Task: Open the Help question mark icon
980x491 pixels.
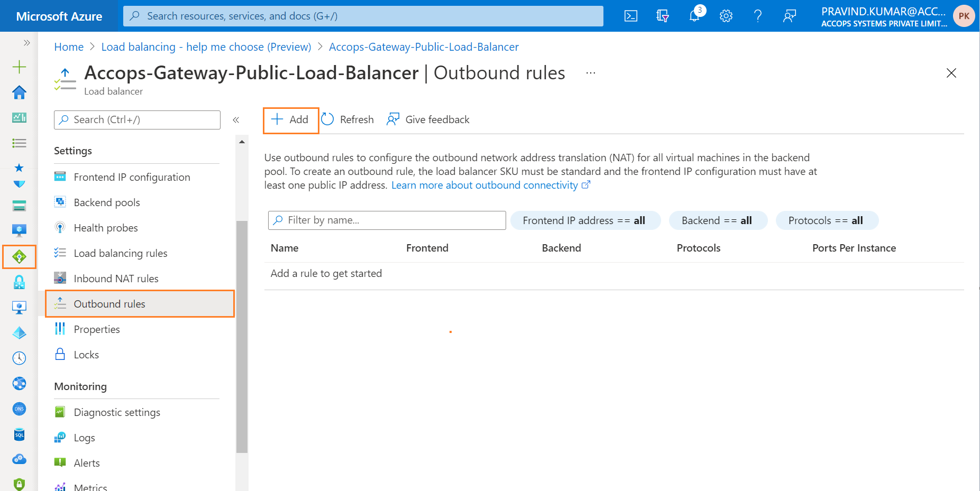Action: 757,16
